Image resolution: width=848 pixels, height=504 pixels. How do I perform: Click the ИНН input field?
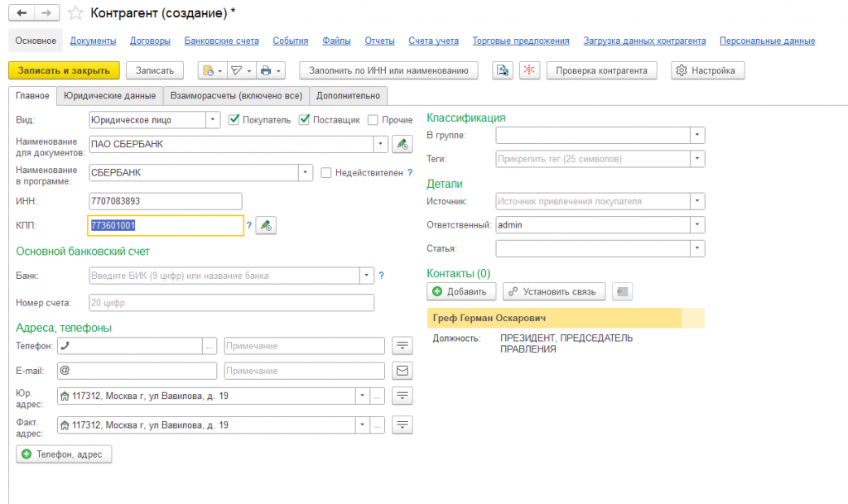(166, 201)
